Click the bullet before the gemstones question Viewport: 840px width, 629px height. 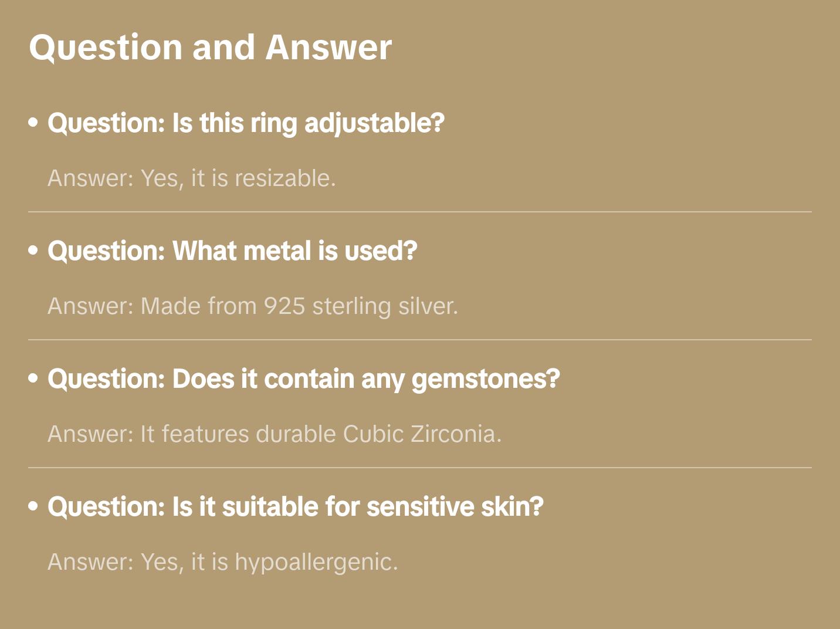33,378
